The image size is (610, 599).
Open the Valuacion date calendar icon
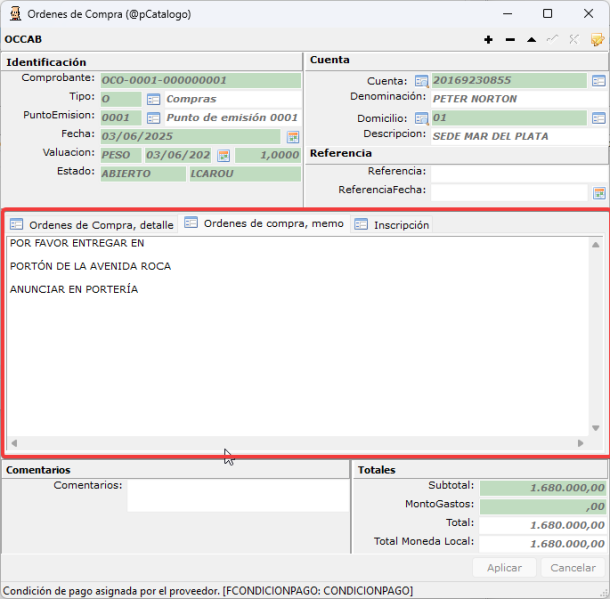pos(223,155)
